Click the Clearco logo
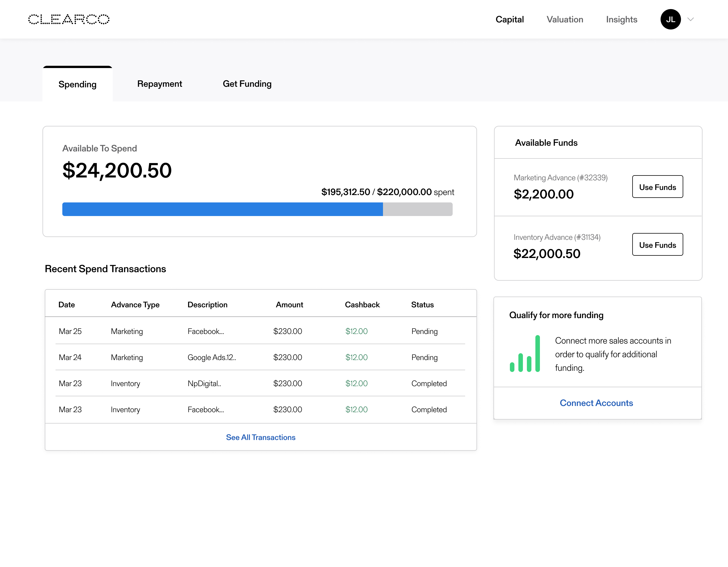Image resolution: width=728 pixels, height=567 pixels. [x=69, y=19]
